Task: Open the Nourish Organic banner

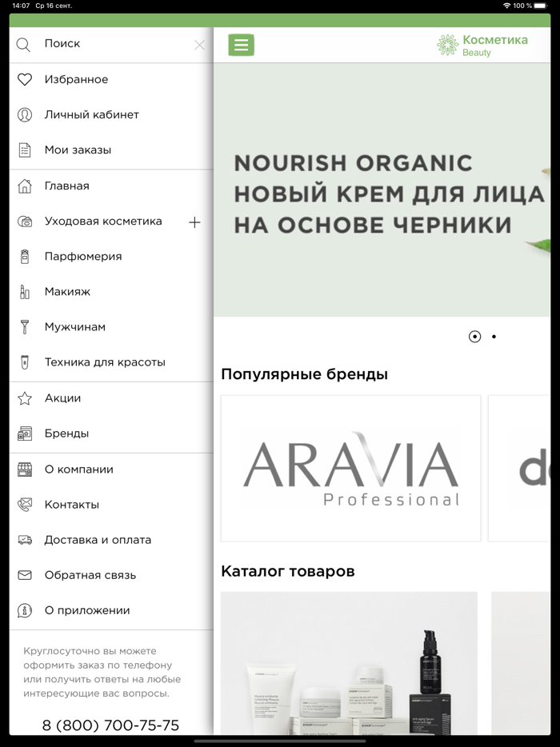Action: (382, 190)
